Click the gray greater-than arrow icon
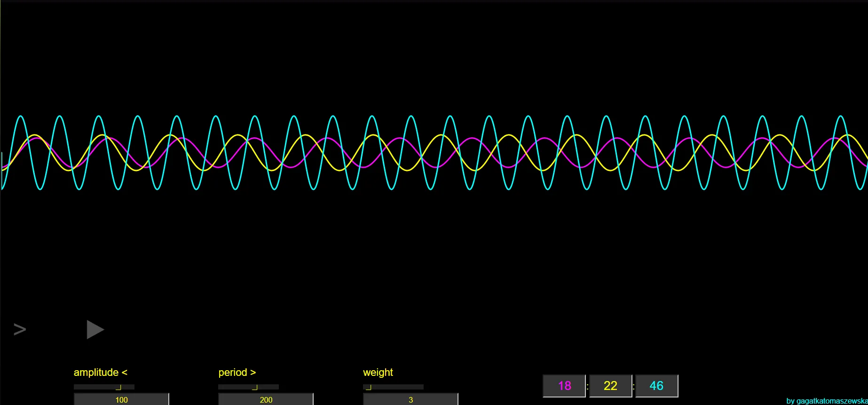This screenshot has height=405, width=868. click(x=20, y=329)
